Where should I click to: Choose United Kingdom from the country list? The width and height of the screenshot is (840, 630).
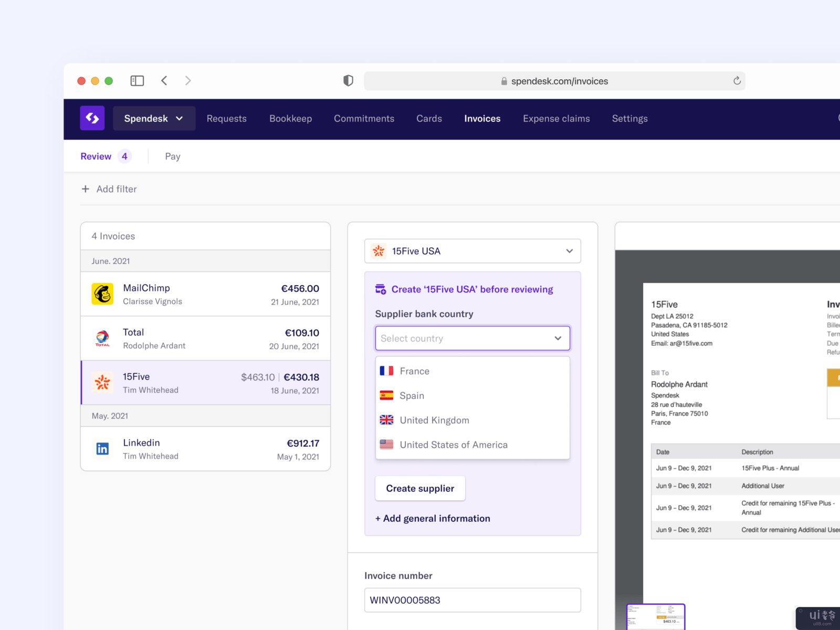472,420
